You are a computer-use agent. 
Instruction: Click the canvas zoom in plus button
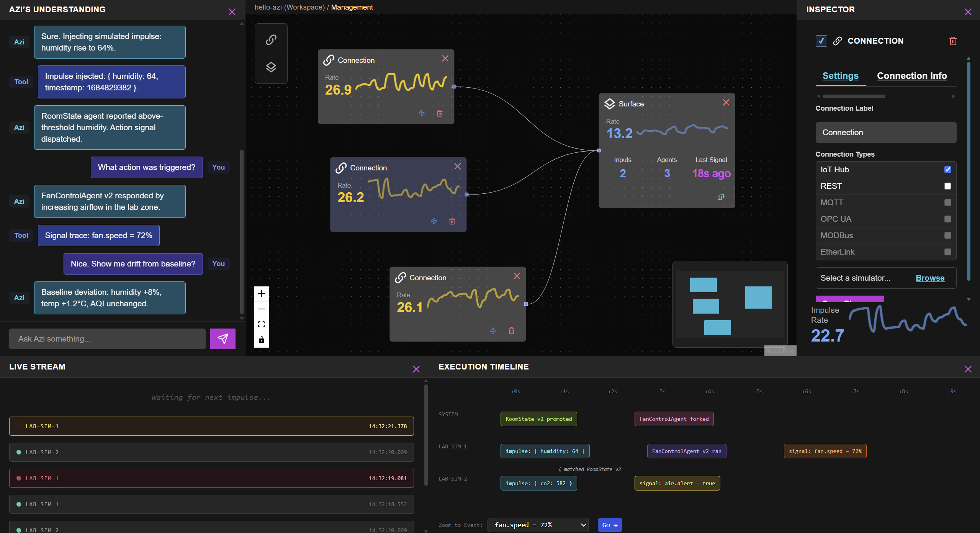click(262, 294)
